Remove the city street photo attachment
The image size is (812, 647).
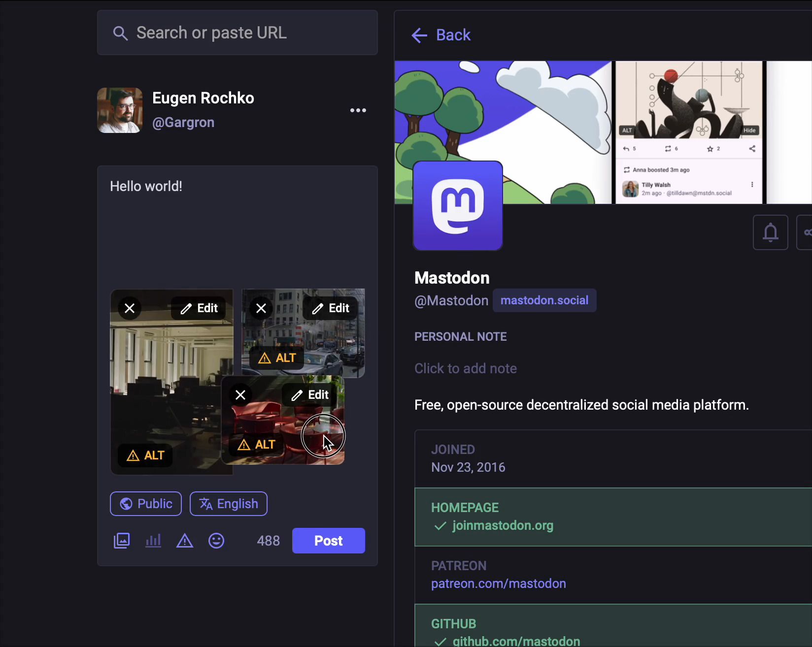click(261, 308)
